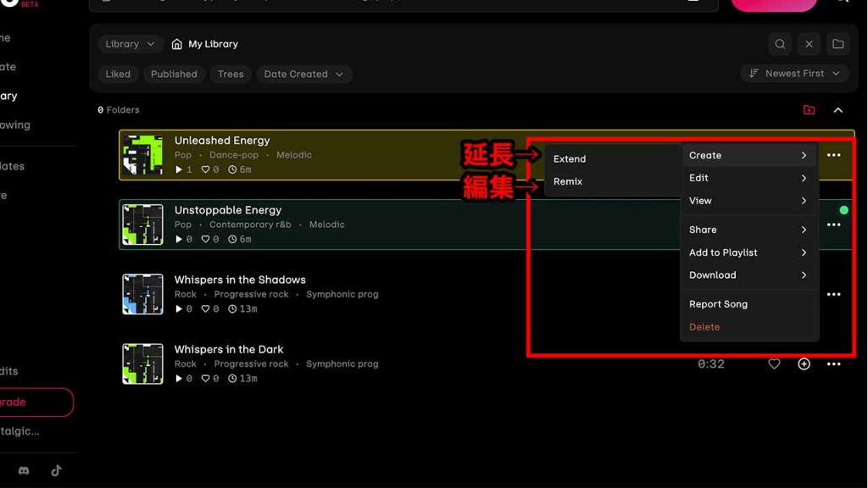868x488 pixels.
Task: Open the Unleashed Energy song title
Action: click(222, 141)
